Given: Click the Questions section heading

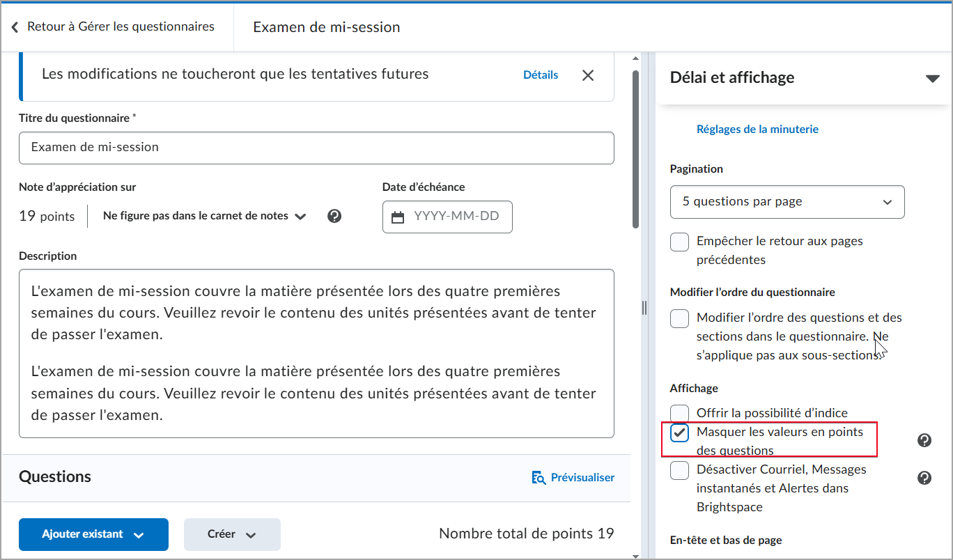Looking at the screenshot, I should point(55,477).
